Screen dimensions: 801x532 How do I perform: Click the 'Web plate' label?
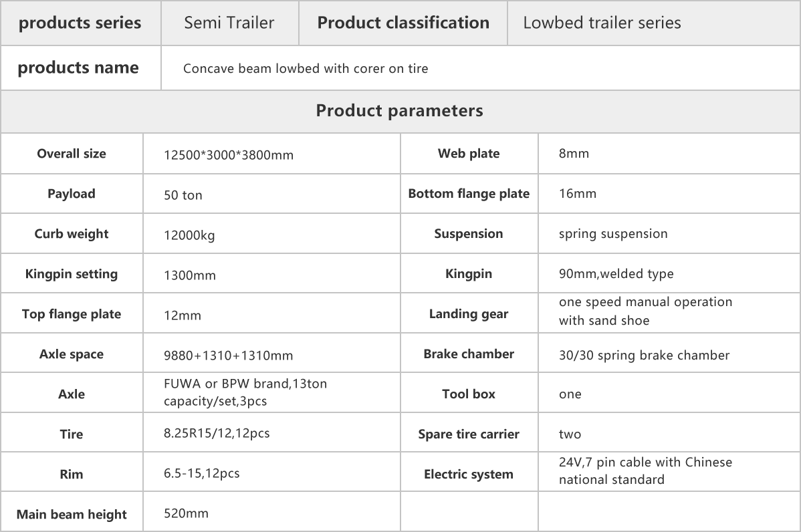[469, 154]
